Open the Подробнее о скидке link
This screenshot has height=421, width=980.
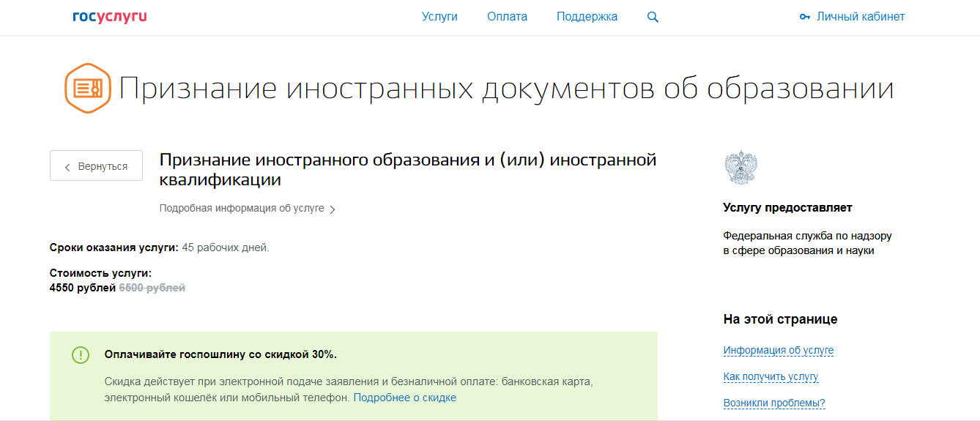405,398
